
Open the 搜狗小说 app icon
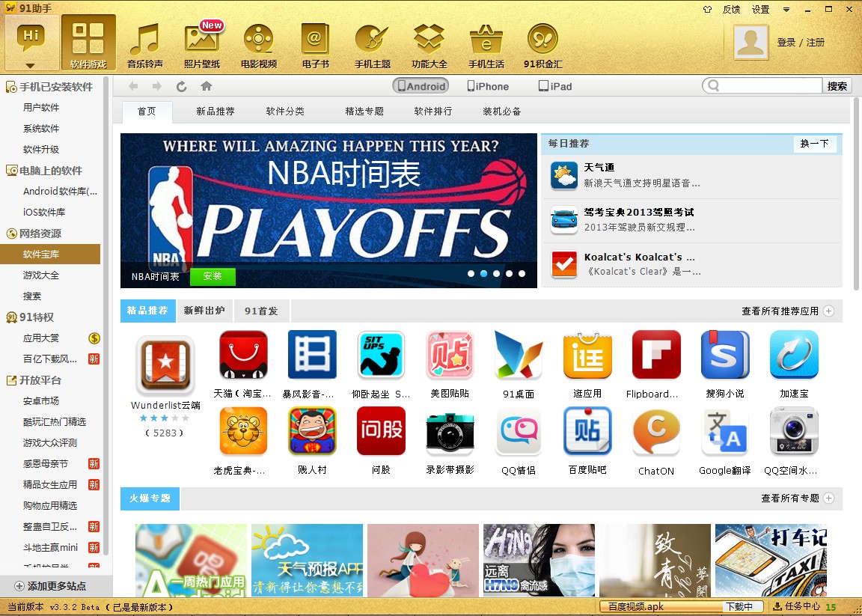(x=725, y=355)
